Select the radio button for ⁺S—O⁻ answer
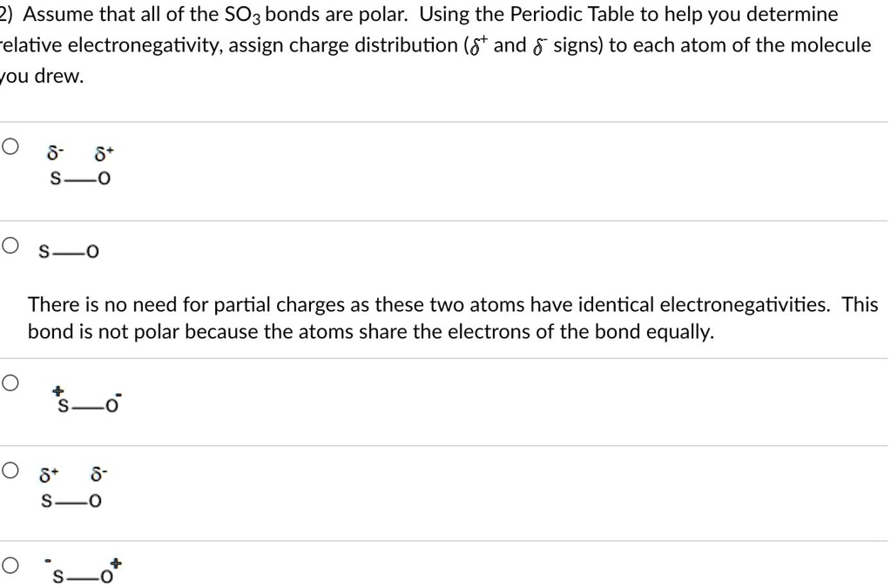 (x=10, y=381)
